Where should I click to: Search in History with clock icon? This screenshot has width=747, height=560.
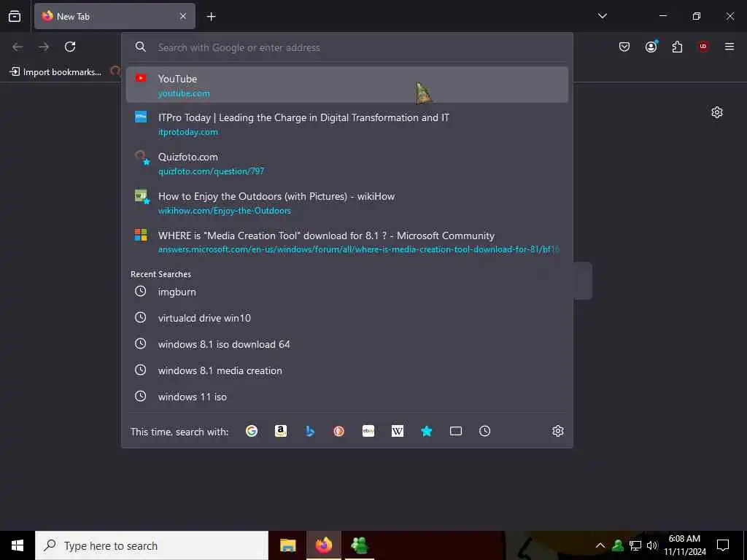[484, 431]
